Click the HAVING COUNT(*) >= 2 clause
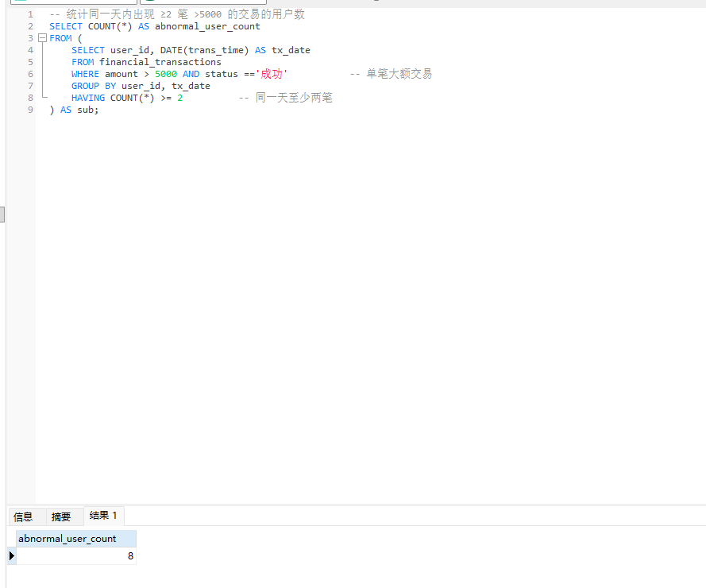 coord(127,97)
